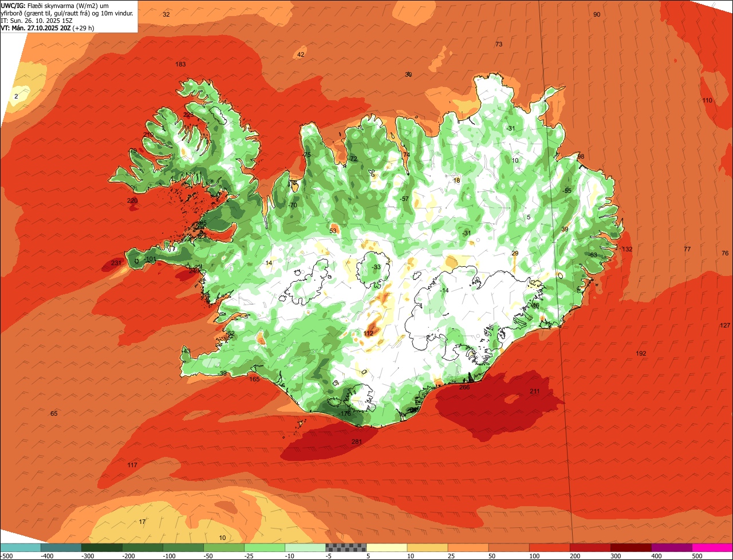The width and height of the screenshot is (733, 560).
Task: Click the legend swatch between -500 and -400
Action: tap(20, 547)
